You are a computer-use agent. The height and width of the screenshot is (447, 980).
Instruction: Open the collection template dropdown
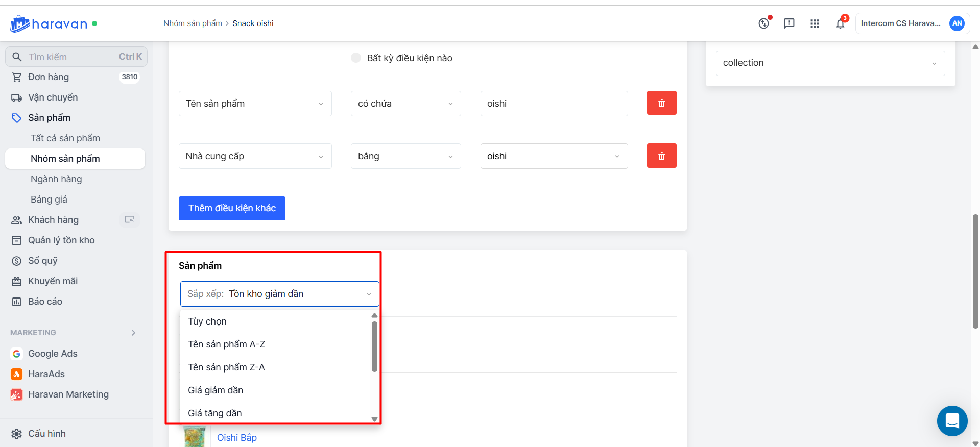click(x=830, y=63)
